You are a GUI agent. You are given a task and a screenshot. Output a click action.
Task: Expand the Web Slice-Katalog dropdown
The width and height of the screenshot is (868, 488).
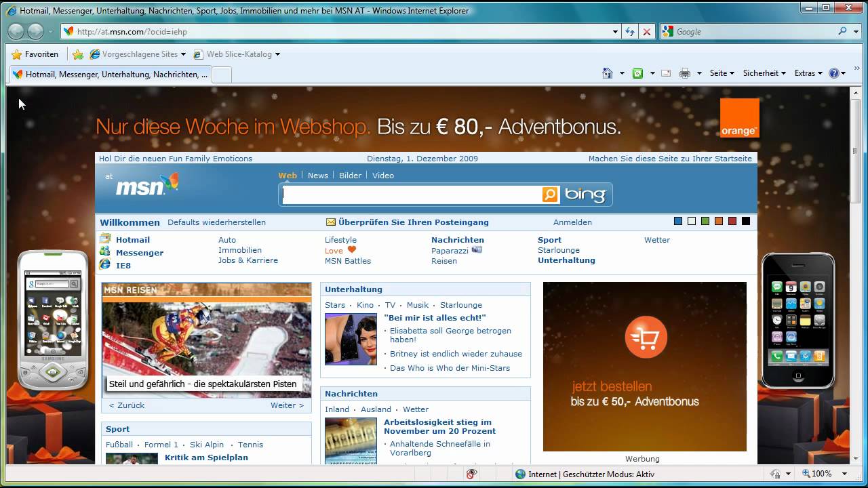[x=277, y=54]
